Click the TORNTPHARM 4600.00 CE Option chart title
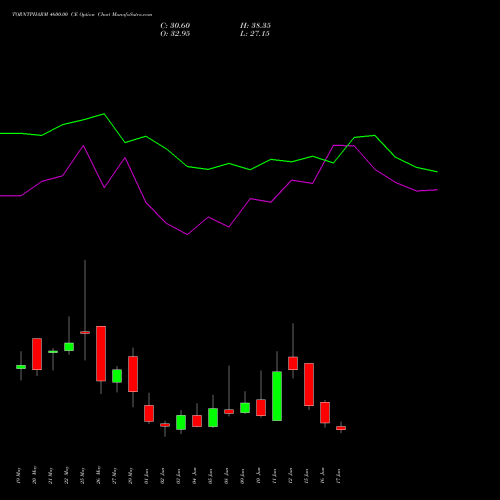Viewport: 500px width, 500px height. click(x=82, y=15)
